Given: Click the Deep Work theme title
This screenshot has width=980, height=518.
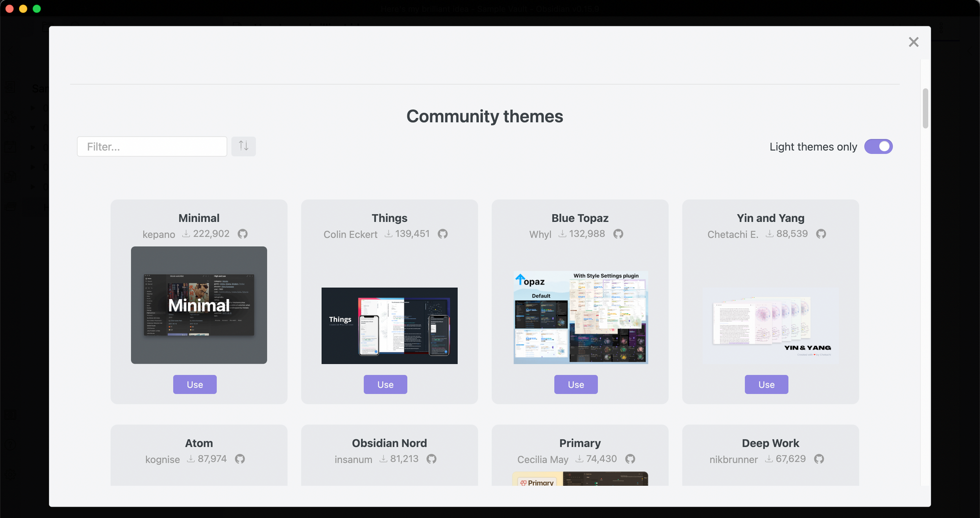Looking at the screenshot, I should coord(771,443).
